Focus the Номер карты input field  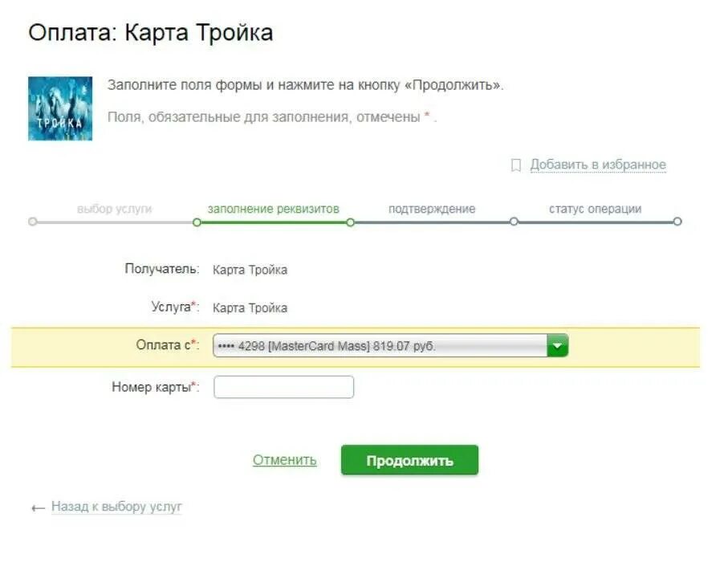(x=283, y=387)
